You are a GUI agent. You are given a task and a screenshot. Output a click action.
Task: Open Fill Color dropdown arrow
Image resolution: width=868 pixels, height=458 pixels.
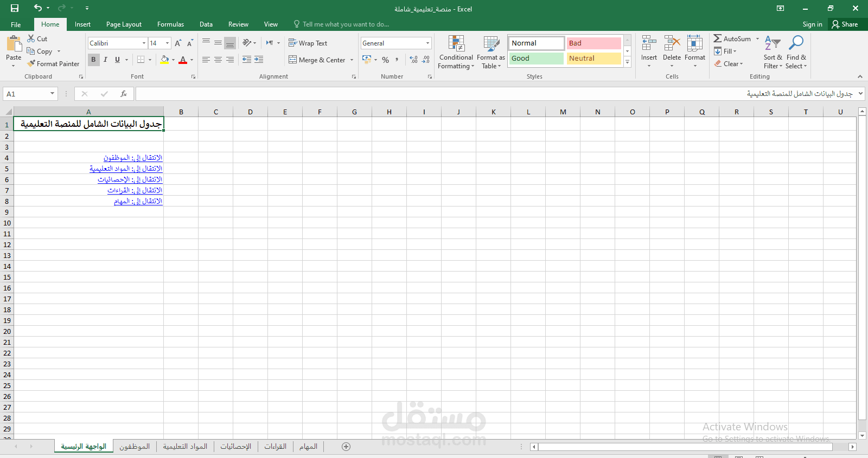coord(173,60)
